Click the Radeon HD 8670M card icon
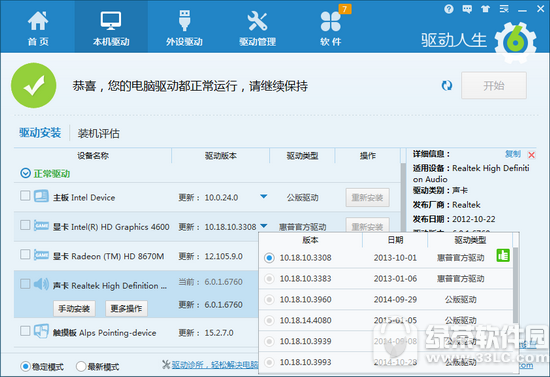The image size is (550, 377). point(41,255)
